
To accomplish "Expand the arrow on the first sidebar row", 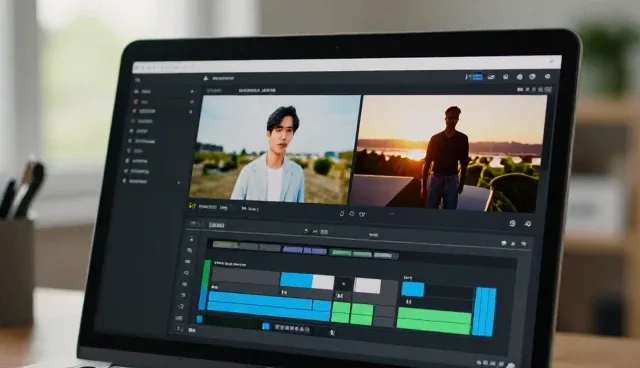I will click(x=192, y=91).
